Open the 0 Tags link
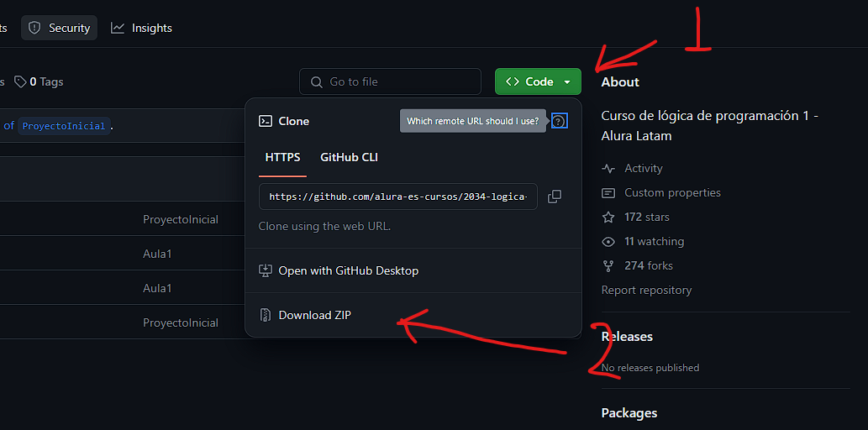The width and height of the screenshot is (868, 430). pyautogui.click(x=39, y=82)
